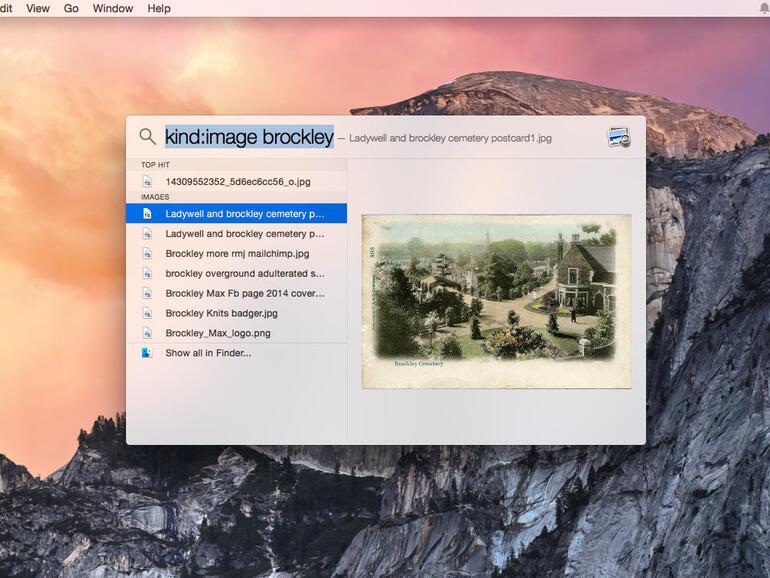Select top hit 14309552352_5d6ec6cc56_o.jpg
This screenshot has width=770, height=578.
pyautogui.click(x=237, y=182)
